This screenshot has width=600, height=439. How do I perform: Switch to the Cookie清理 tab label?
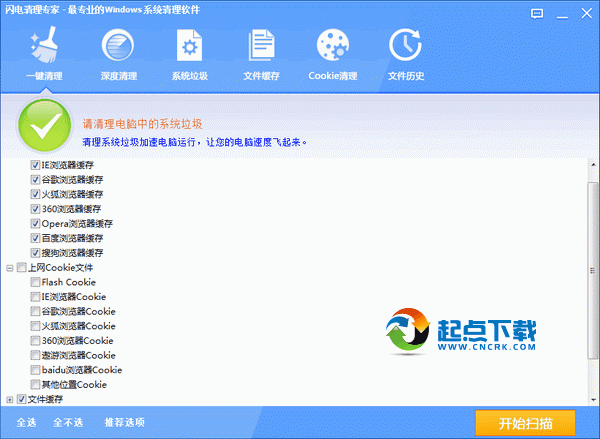[x=333, y=76]
